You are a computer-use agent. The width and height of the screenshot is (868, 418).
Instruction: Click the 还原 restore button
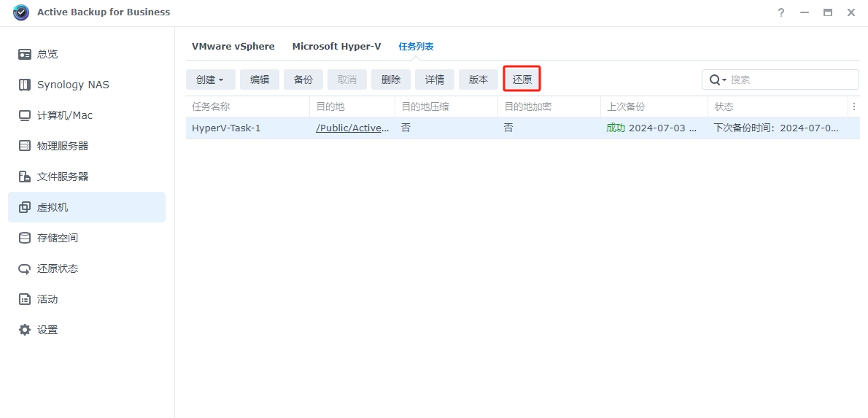pos(522,80)
